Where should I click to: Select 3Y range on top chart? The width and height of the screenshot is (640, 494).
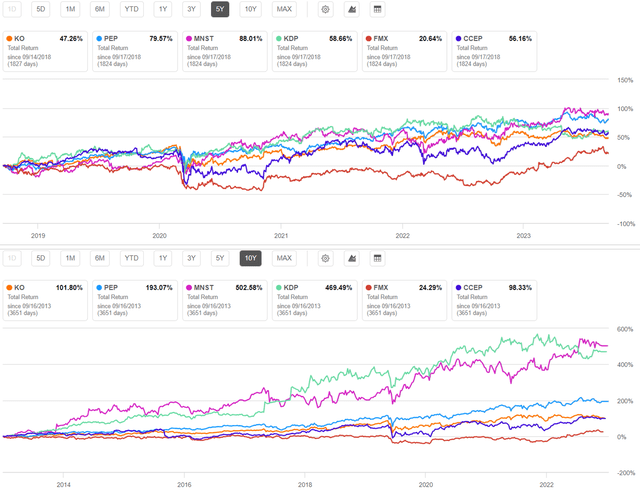pyautogui.click(x=191, y=9)
